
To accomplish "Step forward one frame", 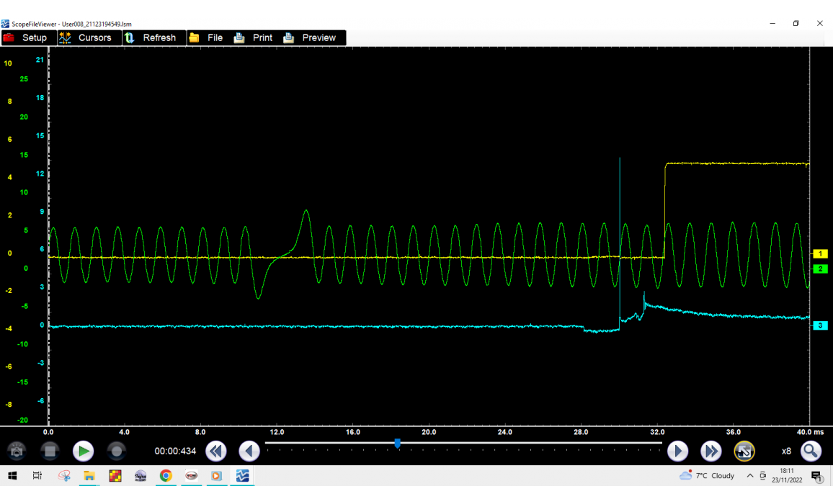I will pos(677,451).
